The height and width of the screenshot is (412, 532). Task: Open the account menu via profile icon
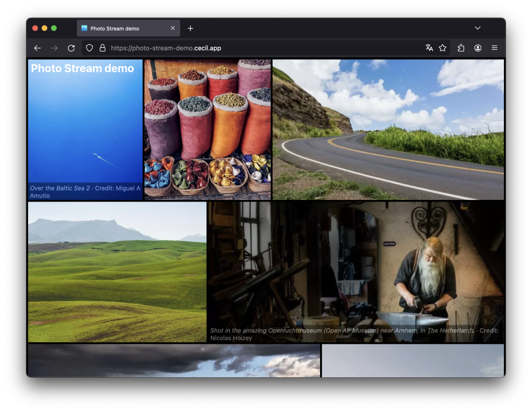pyautogui.click(x=477, y=48)
